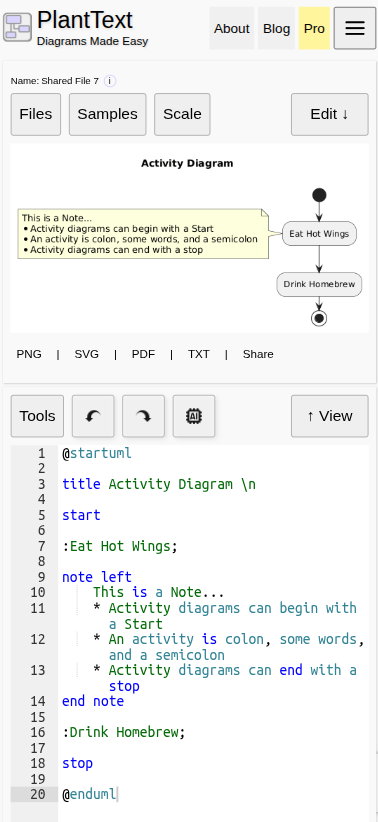Open the AI chip assistant
The image size is (378, 822).
[194, 416]
